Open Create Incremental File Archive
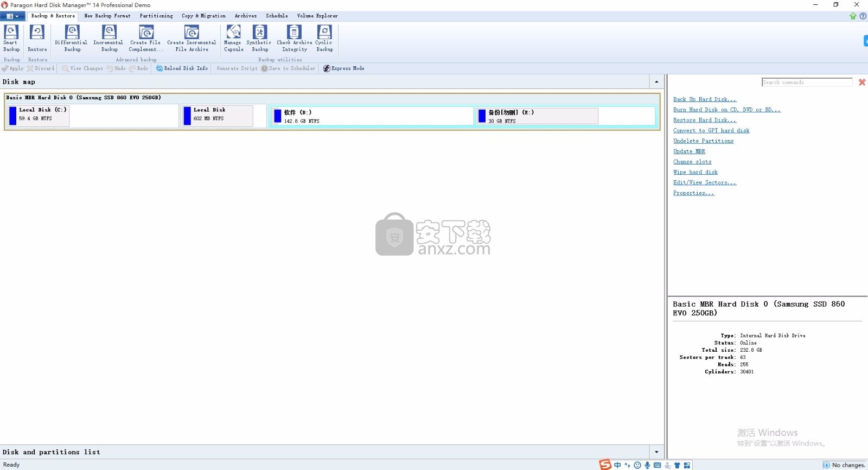 pyautogui.click(x=192, y=38)
